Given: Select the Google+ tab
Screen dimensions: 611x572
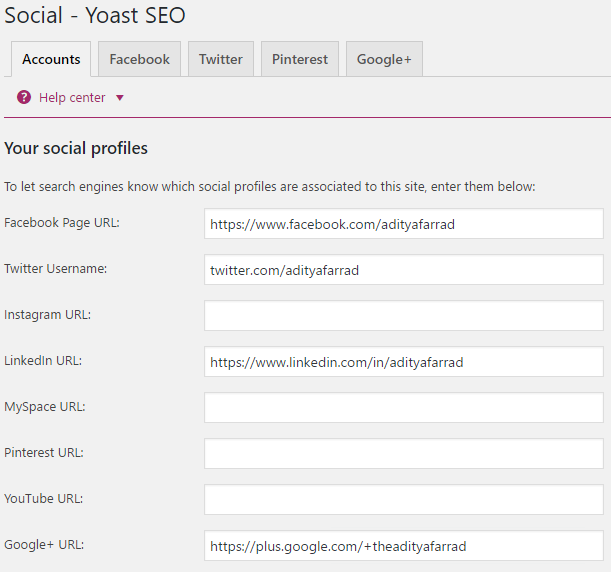Looking at the screenshot, I should (384, 59).
